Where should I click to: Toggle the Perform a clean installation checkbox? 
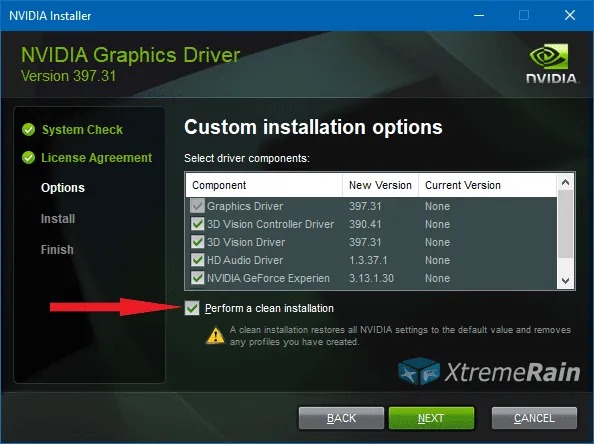192,308
